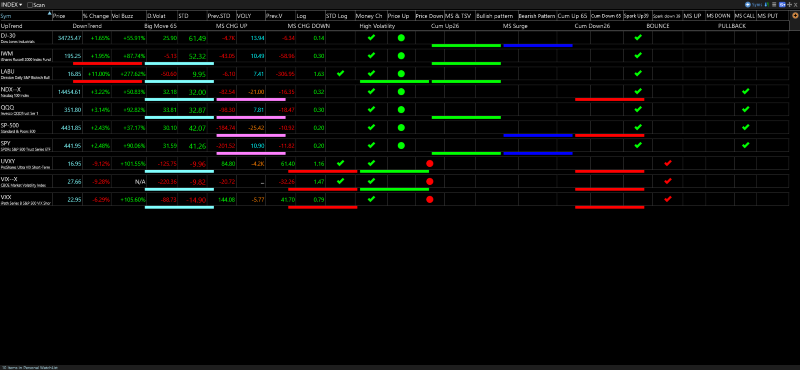The height and width of the screenshot is (370, 800).
Task: Click the MS CALL green checkmark in the SPY row
Action: (745, 145)
